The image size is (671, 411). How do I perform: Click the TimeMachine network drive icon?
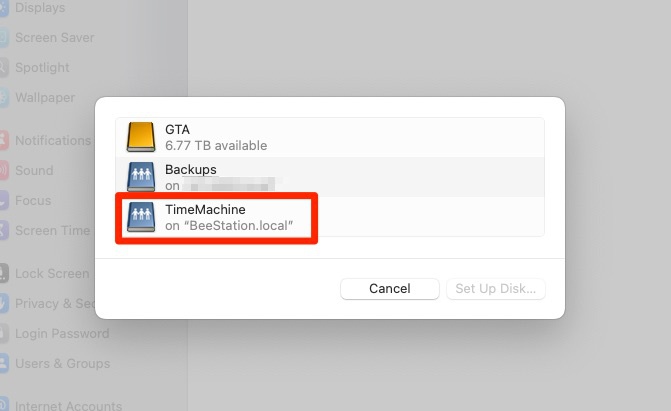(x=140, y=217)
